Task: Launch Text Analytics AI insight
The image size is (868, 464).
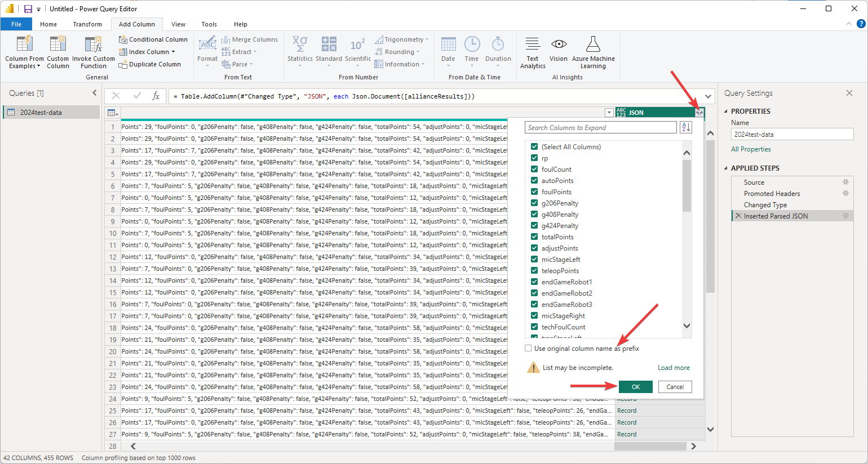Action: pos(533,52)
